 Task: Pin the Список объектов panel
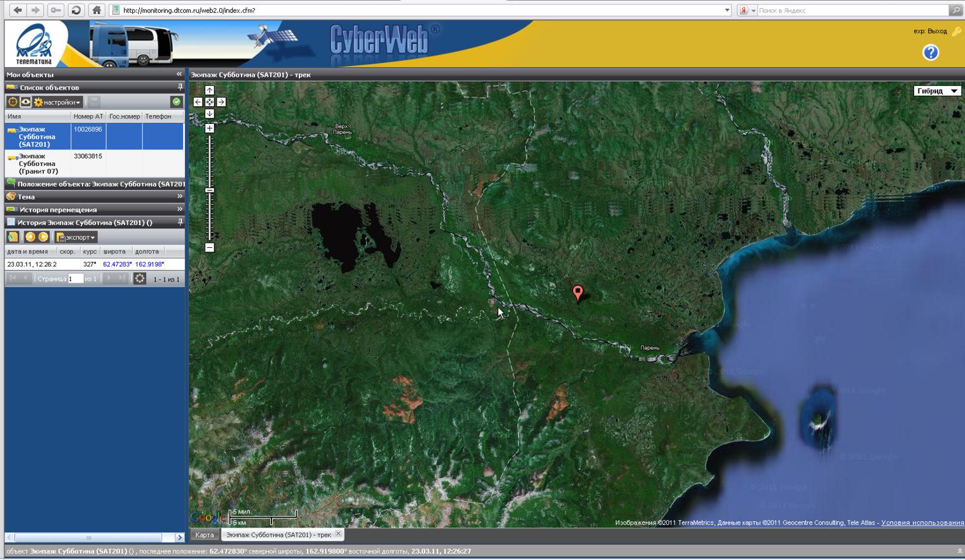(x=180, y=87)
